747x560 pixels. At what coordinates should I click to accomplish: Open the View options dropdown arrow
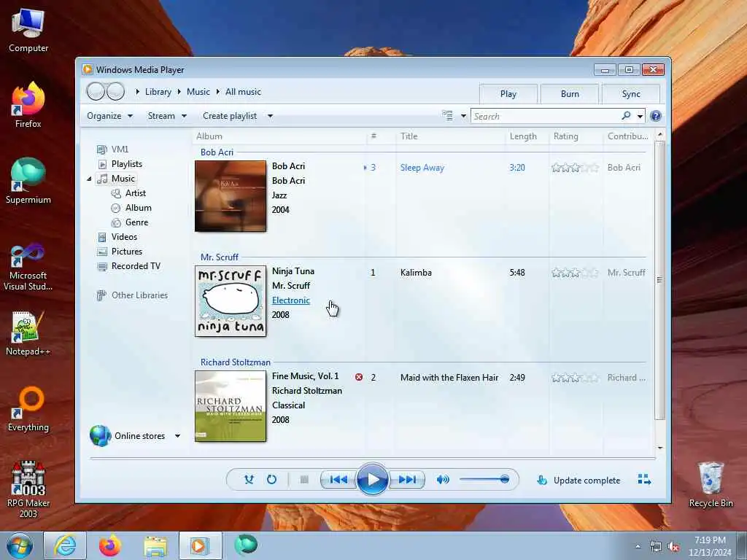[463, 116]
